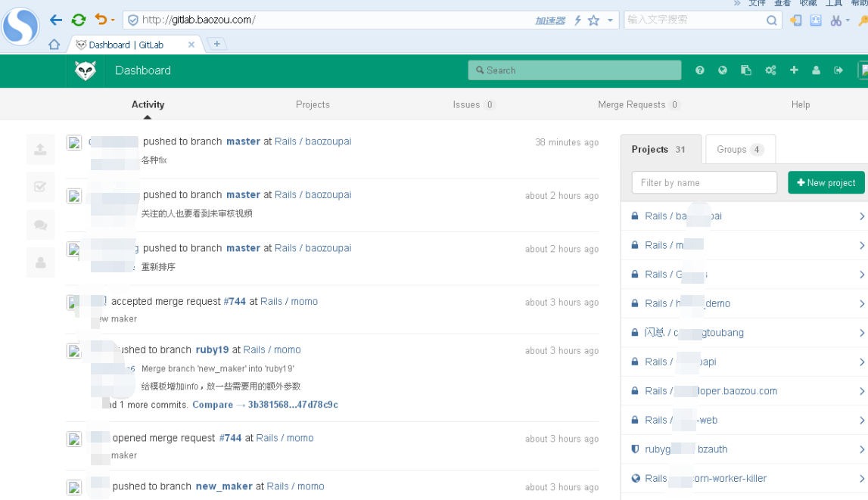Click the magnifier icon in browser search box
This screenshot has width=868, height=500.
pos(772,20)
